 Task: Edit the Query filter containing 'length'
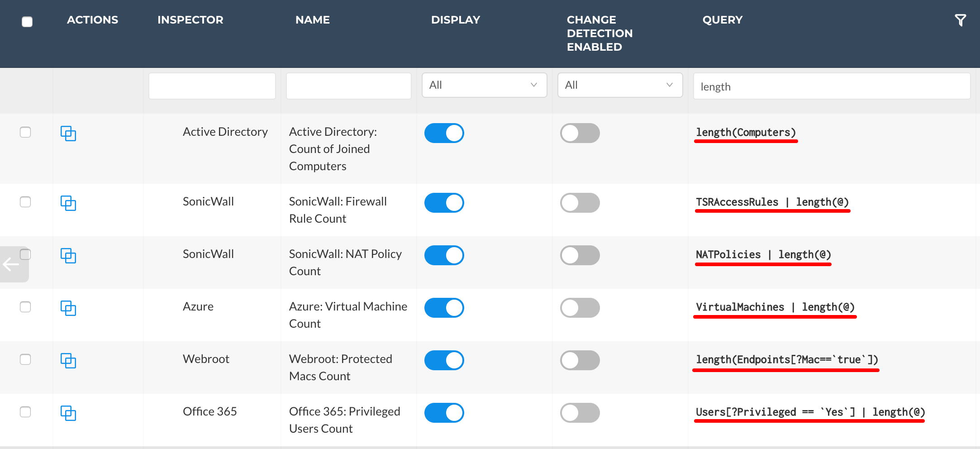pyautogui.click(x=832, y=86)
